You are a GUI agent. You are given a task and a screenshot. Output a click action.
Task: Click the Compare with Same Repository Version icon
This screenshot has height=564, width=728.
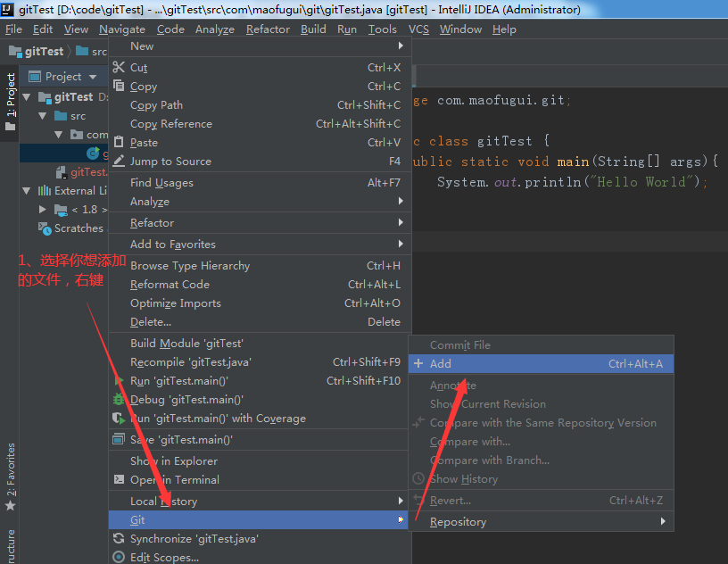[x=418, y=422]
